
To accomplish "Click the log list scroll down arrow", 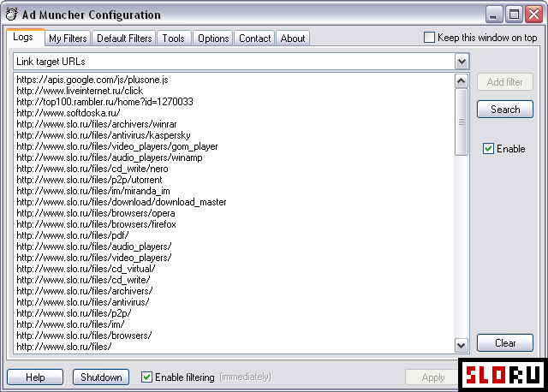I will pyautogui.click(x=462, y=346).
